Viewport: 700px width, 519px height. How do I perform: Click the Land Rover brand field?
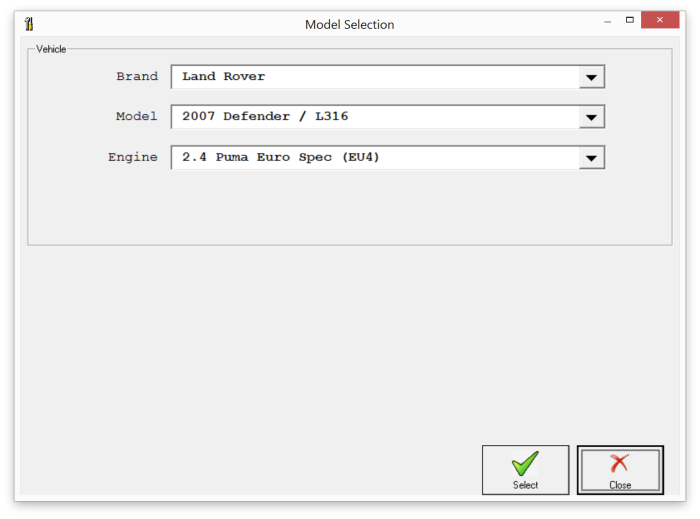coord(375,77)
